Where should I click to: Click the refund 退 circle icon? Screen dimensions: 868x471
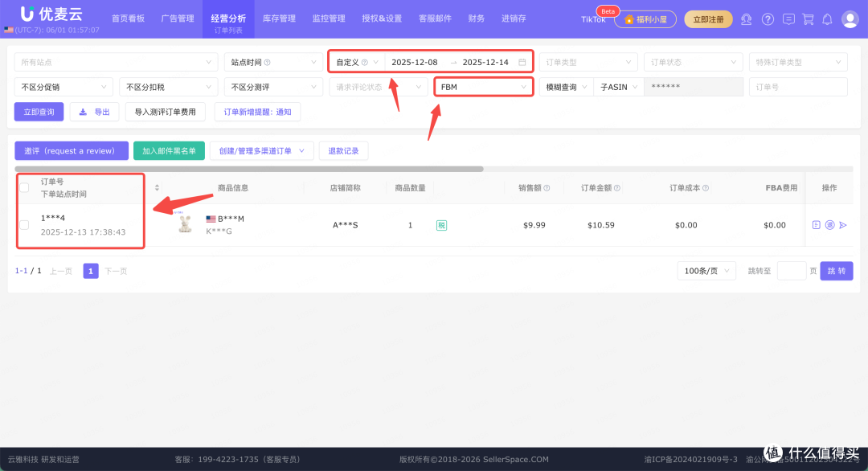(829, 225)
